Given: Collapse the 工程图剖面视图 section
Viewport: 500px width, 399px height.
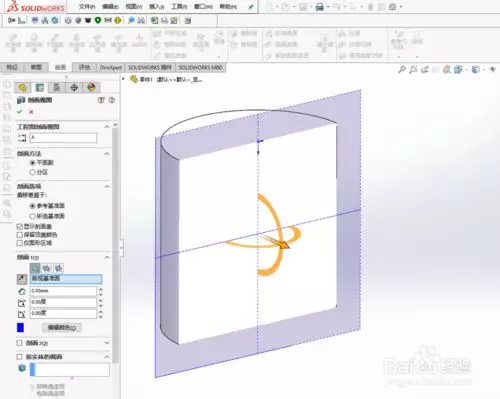Looking at the screenshot, I should 107,127.
